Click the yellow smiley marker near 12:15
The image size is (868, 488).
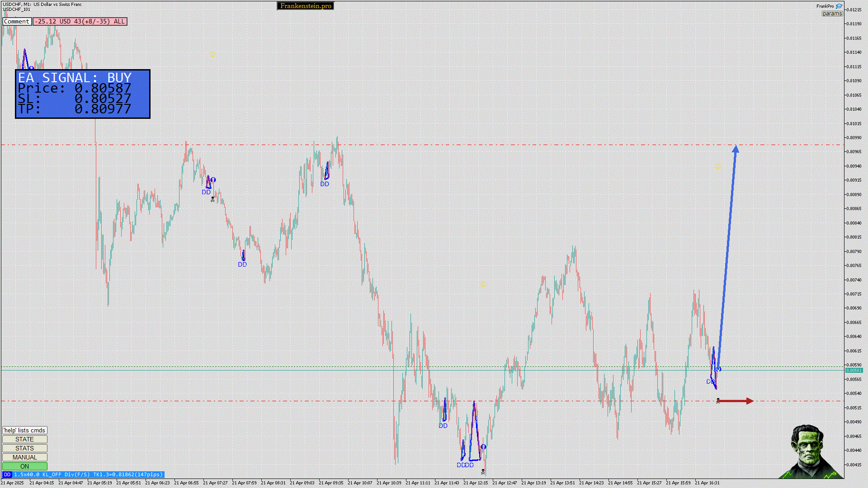click(x=483, y=284)
